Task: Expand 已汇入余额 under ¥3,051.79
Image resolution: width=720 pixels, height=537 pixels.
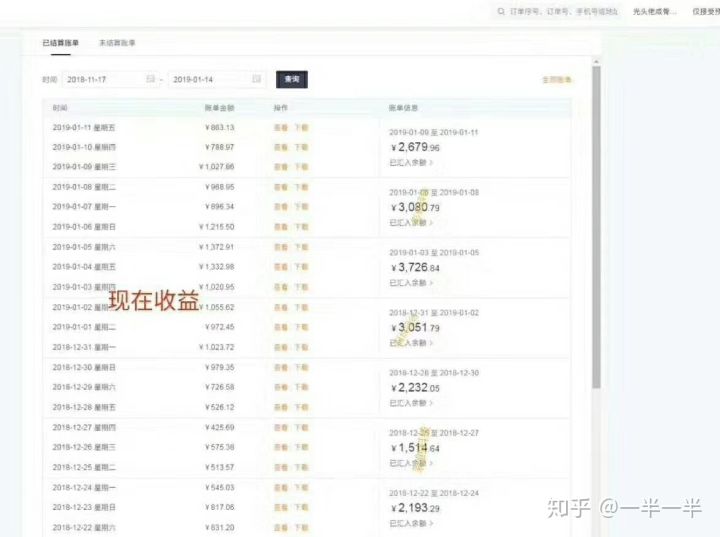Action: click(x=411, y=343)
